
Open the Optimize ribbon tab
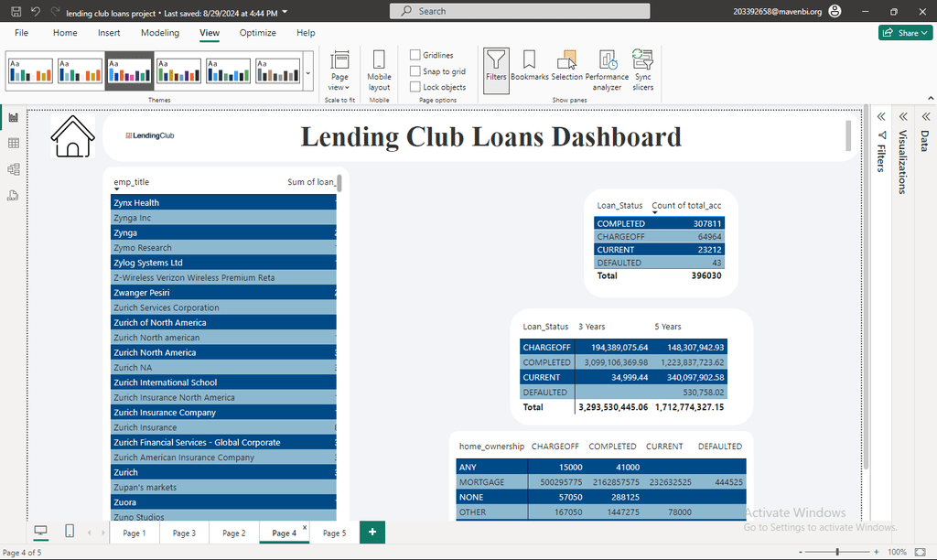pyautogui.click(x=257, y=33)
